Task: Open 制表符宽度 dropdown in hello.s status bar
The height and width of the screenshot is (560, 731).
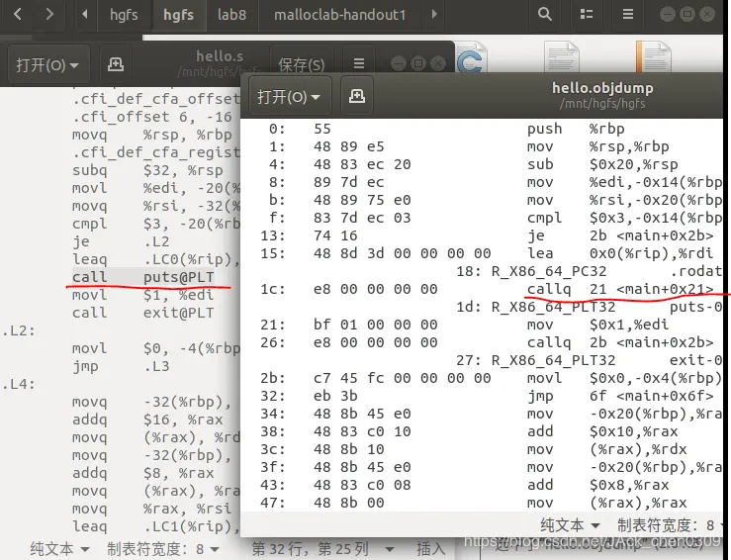Action: point(163,549)
